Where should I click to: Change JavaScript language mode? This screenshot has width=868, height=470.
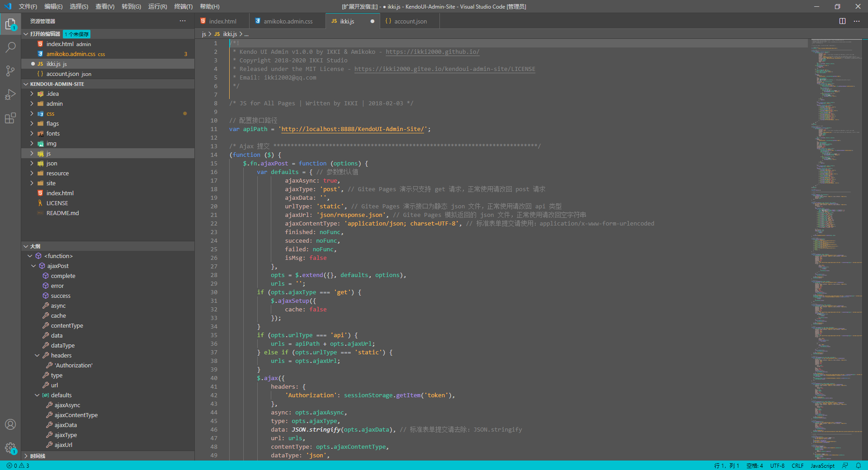click(822, 465)
